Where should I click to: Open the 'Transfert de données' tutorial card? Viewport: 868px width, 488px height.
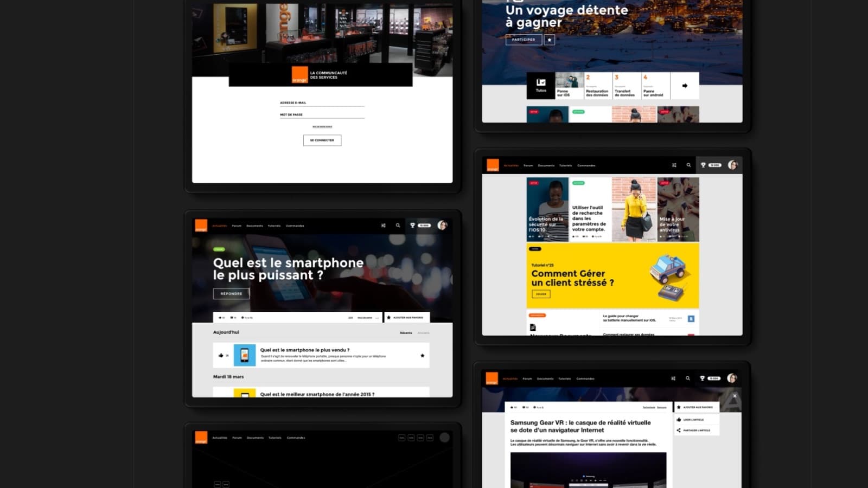(627, 86)
